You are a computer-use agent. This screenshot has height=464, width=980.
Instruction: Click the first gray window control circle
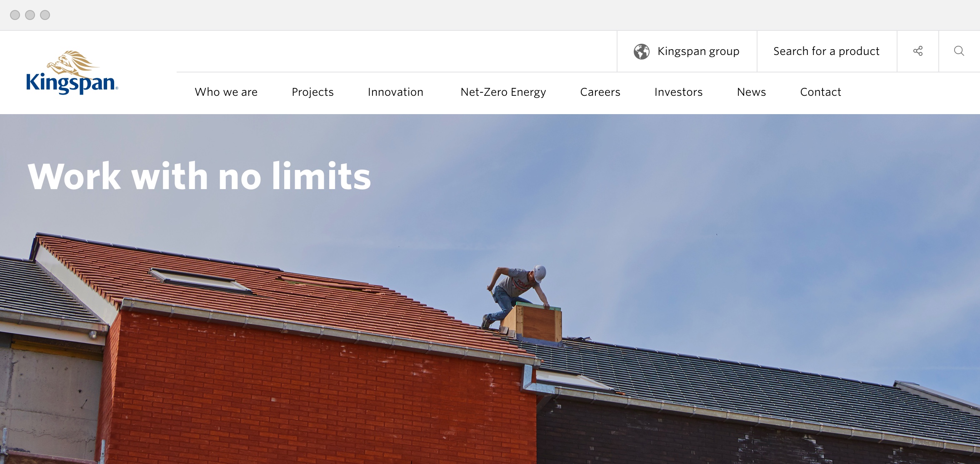click(x=15, y=15)
